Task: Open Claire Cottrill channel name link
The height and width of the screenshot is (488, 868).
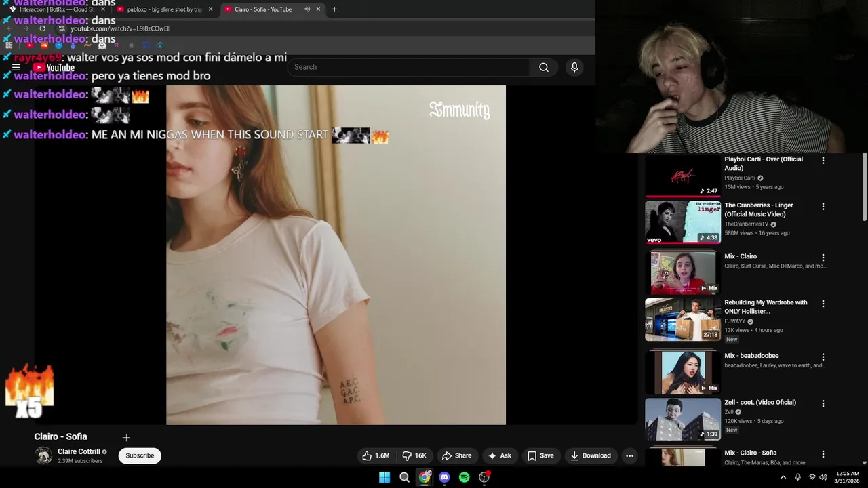Action: [x=79, y=451]
